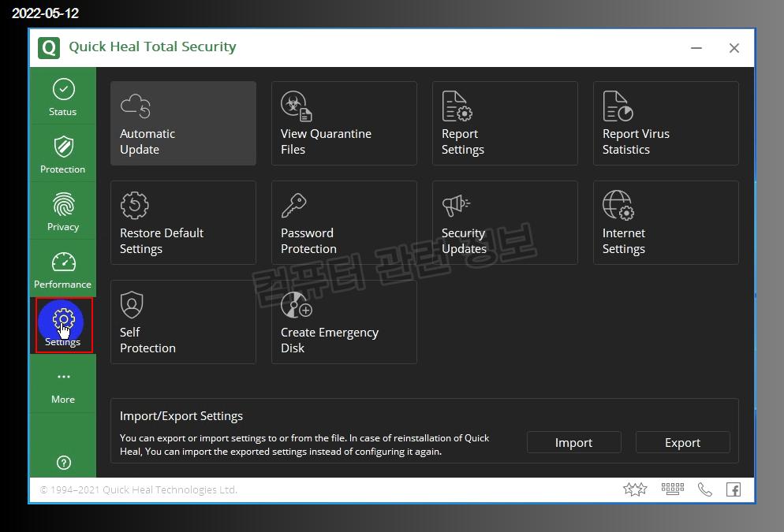Open the Password Protection tile

(x=344, y=223)
